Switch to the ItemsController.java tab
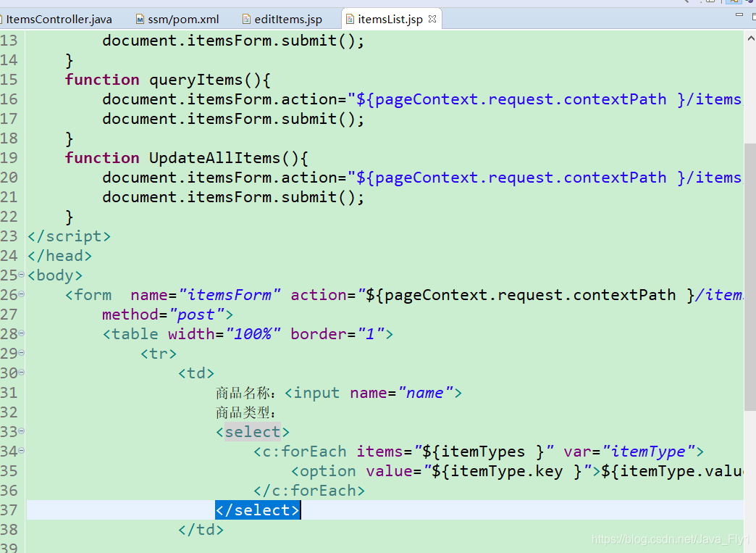This screenshot has height=553, width=756. 59,20
